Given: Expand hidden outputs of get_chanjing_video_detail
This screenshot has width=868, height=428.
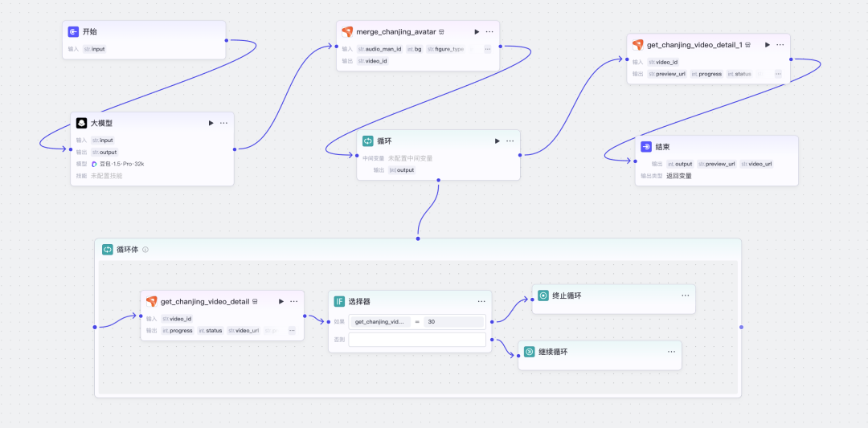Looking at the screenshot, I should click(292, 331).
